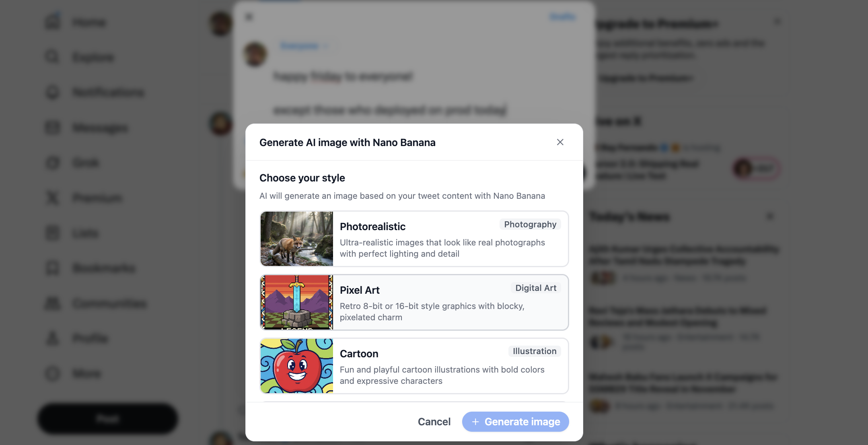Close the blurred compose post window
Viewport: 868px width, 445px height.
click(x=249, y=17)
